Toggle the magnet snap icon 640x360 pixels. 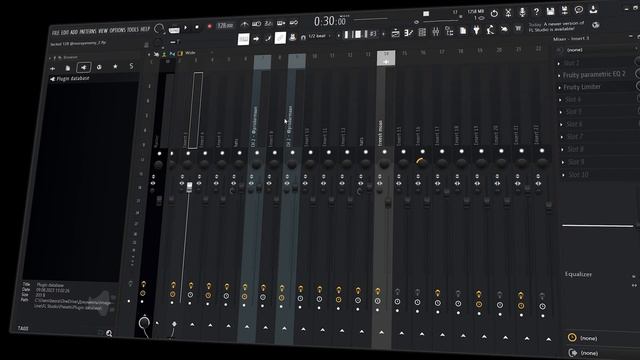[303, 37]
